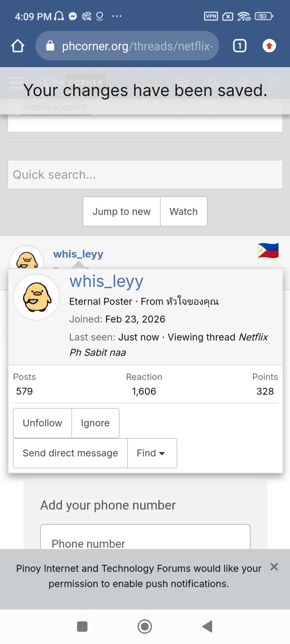Viewport: 290px width, 644px height.
Task: Send direct message to whis_leyy
Action: click(x=70, y=453)
